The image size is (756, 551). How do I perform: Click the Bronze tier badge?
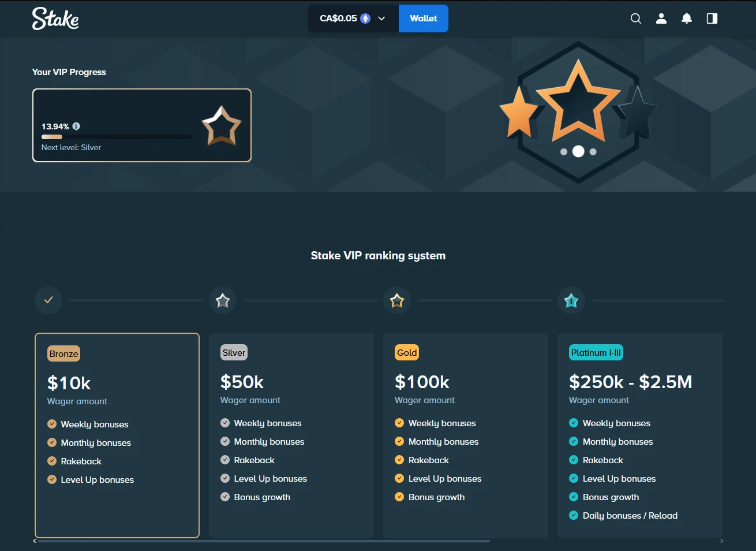pos(63,353)
